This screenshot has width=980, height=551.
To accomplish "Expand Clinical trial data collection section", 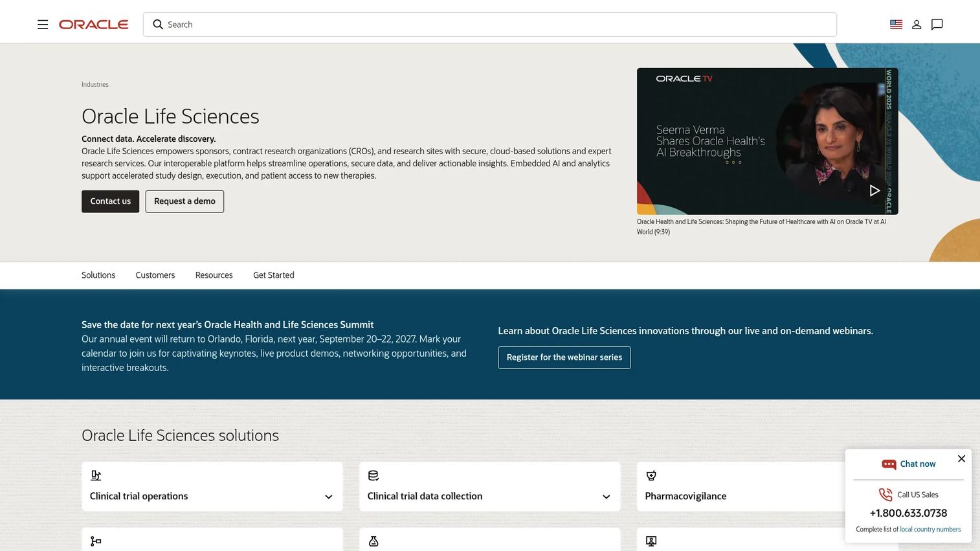I will point(607,497).
